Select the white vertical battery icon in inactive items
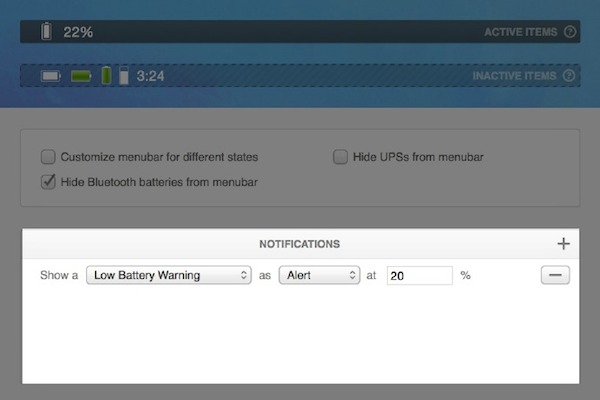The image size is (600, 400). click(x=124, y=75)
